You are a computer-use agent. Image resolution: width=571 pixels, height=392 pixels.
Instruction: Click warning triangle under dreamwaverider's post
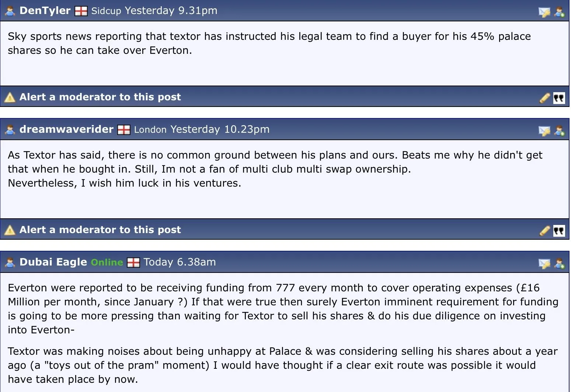10,230
